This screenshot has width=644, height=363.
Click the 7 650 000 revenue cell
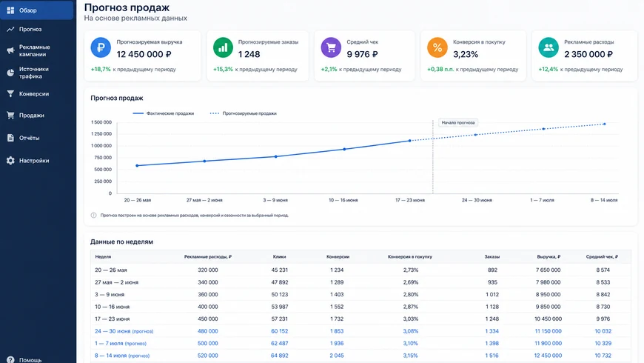tap(548, 270)
